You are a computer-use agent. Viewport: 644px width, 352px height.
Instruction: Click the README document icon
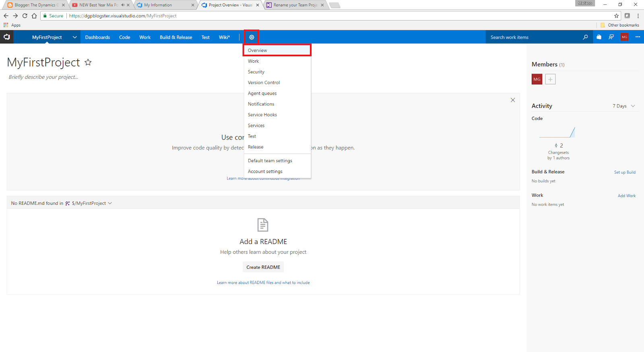pos(263,225)
